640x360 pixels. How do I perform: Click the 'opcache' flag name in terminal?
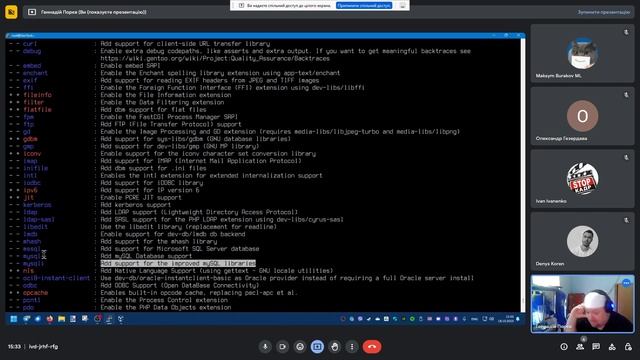point(36,293)
